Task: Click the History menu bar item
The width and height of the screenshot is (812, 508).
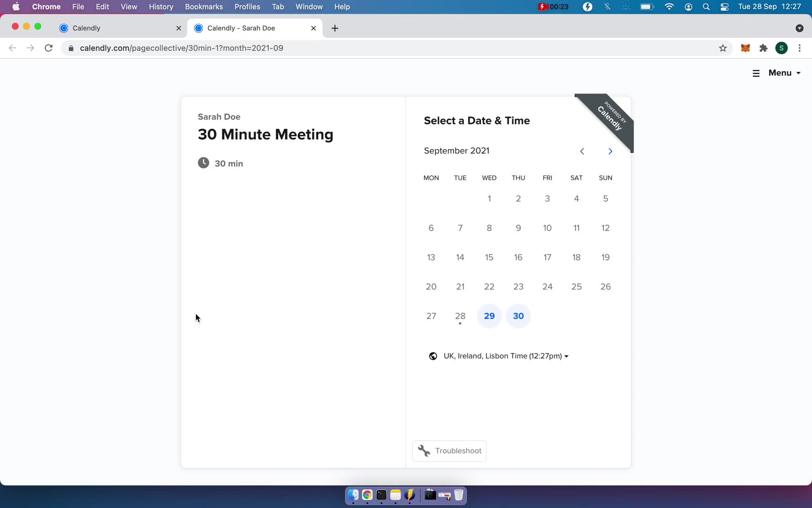Action: [x=161, y=6]
